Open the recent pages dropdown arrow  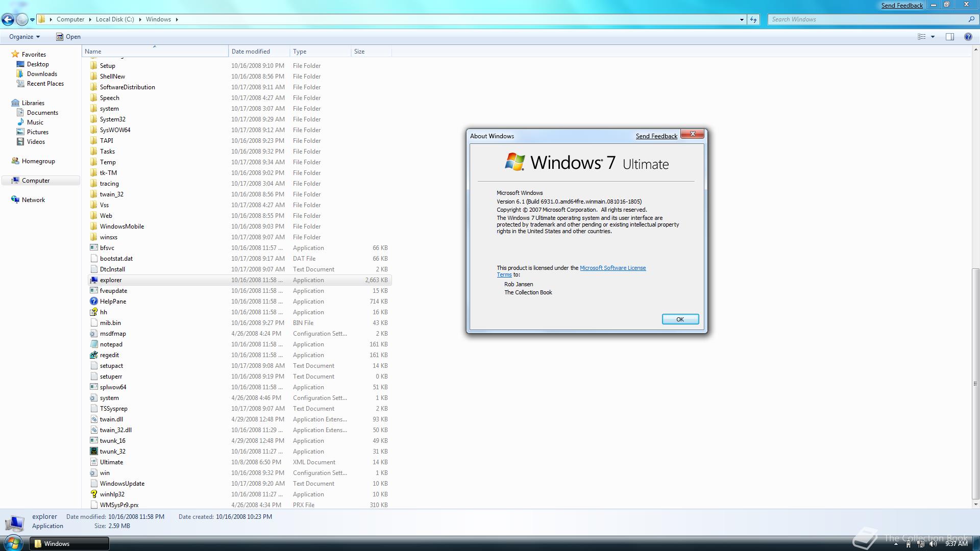pos(32,20)
